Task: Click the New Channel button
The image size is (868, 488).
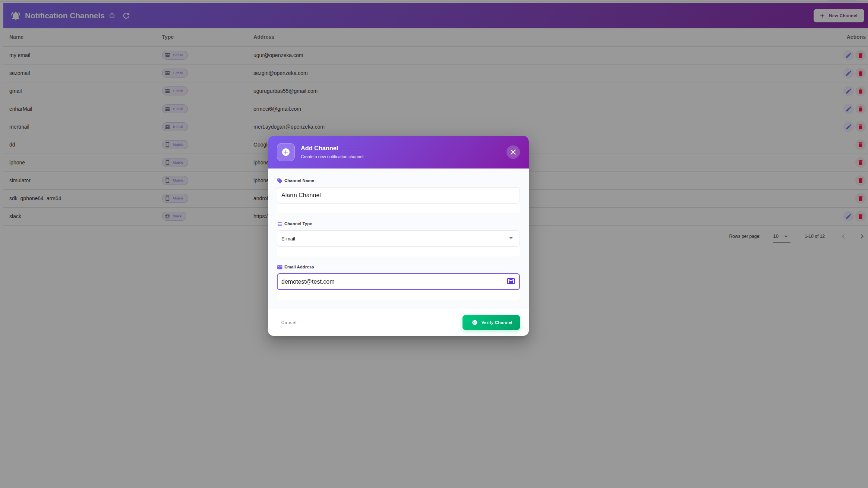Action: pos(839,15)
